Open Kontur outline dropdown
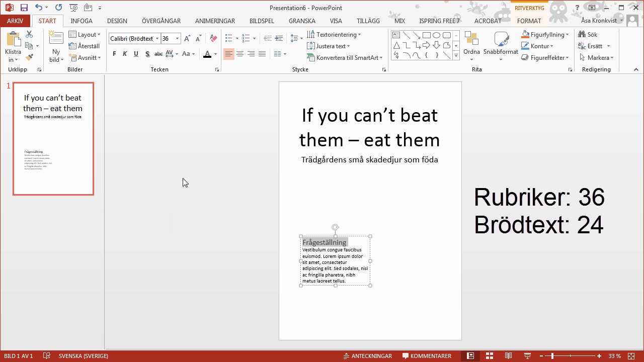 tap(537, 46)
